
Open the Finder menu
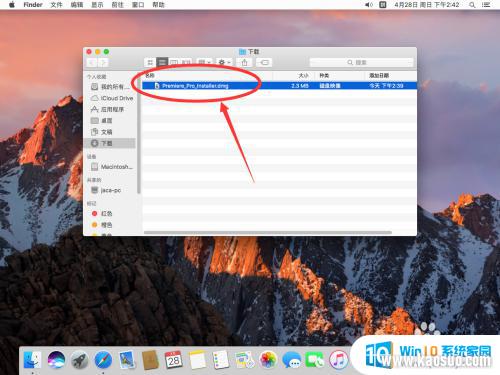coord(33,5)
